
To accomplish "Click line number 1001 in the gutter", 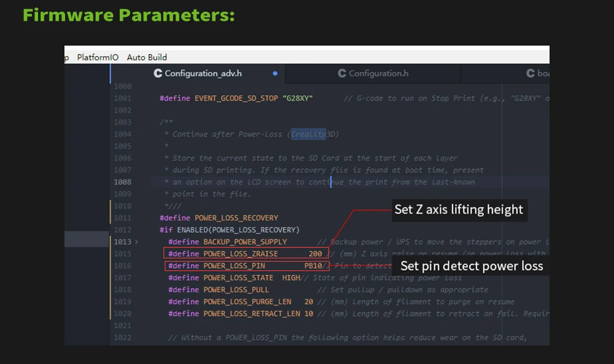I will pyautogui.click(x=123, y=98).
